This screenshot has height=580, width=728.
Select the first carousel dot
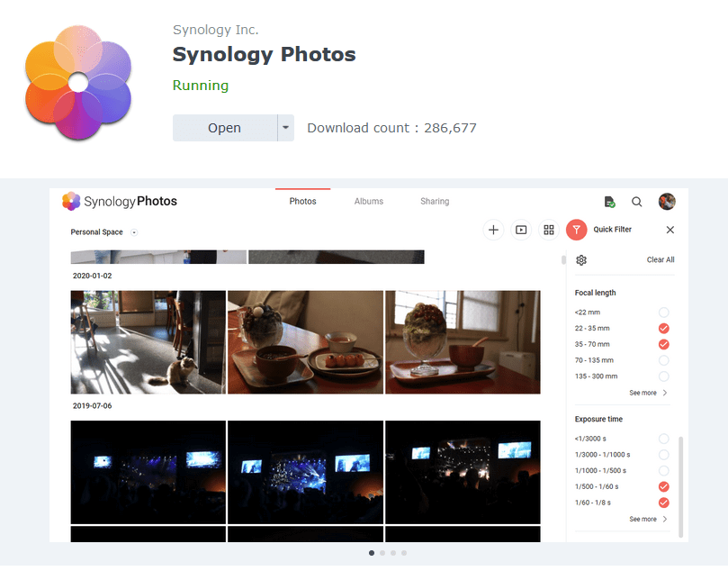(x=372, y=553)
